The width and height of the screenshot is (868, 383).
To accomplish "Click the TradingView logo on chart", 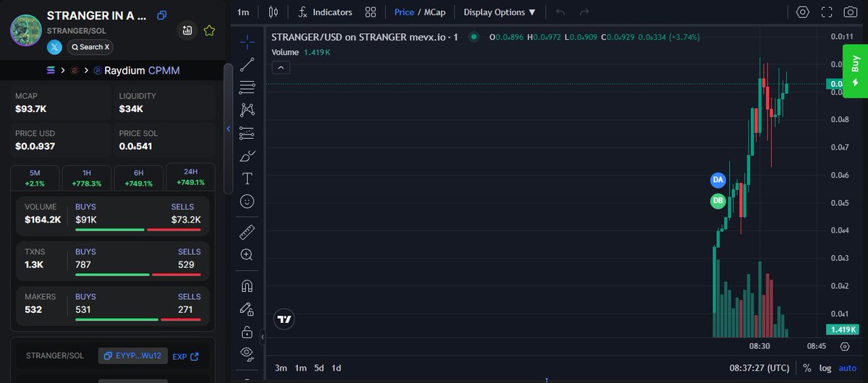I will (284, 319).
